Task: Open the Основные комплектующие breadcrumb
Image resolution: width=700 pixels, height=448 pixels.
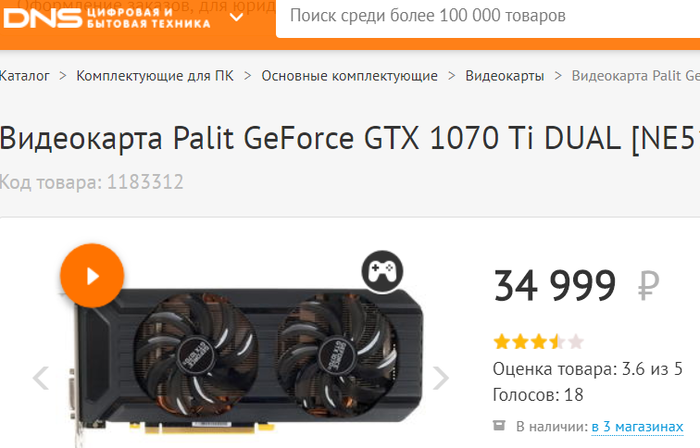Action: pyautogui.click(x=349, y=76)
